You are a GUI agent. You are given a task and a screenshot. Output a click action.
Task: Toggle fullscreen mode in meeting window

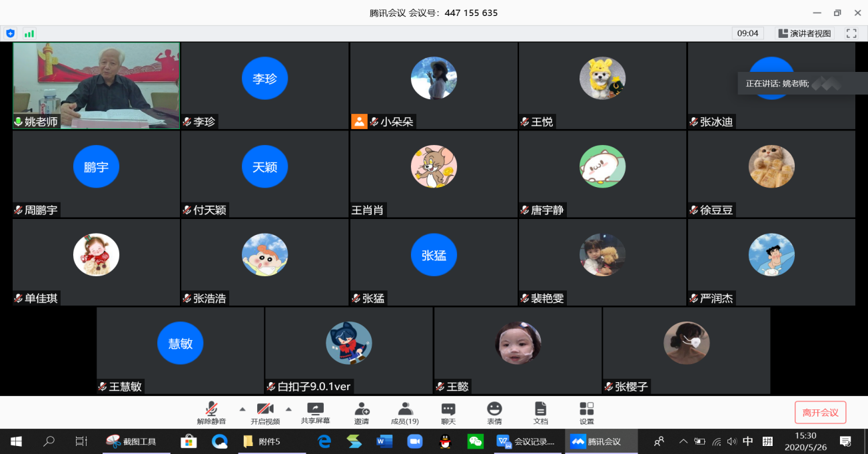click(851, 33)
